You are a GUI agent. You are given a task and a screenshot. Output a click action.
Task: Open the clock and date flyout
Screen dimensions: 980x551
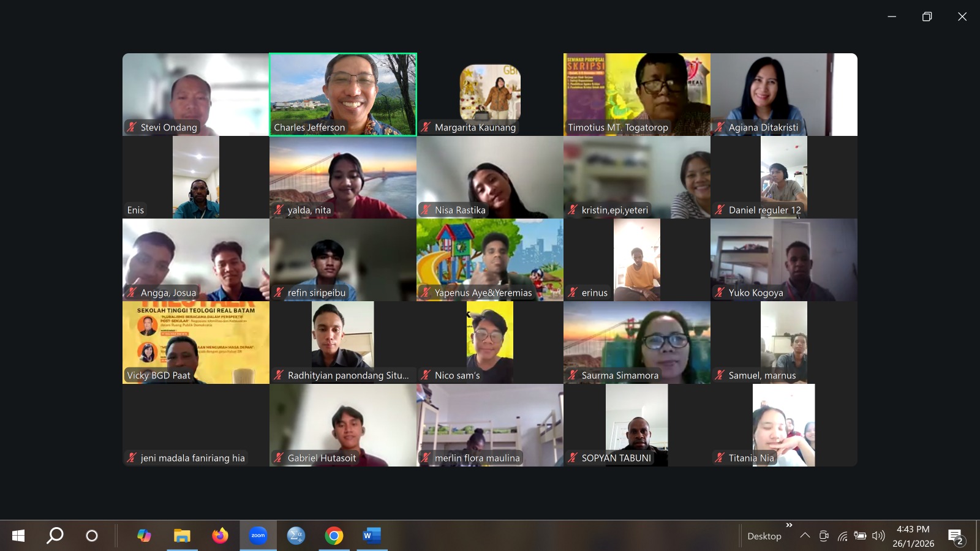[913, 536]
